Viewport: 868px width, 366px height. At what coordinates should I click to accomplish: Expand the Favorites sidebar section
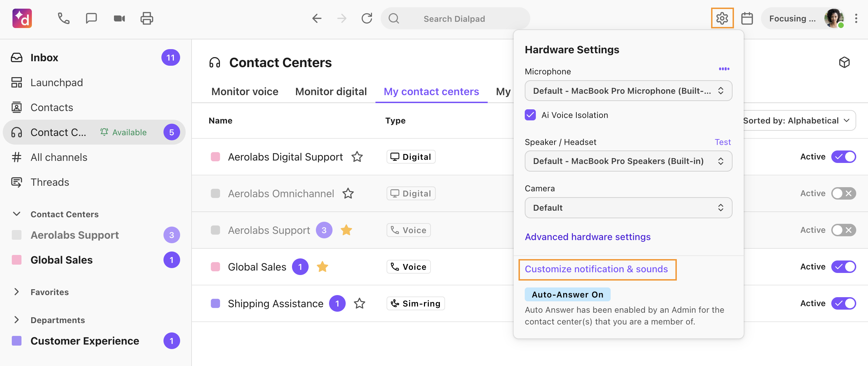(x=16, y=292)
